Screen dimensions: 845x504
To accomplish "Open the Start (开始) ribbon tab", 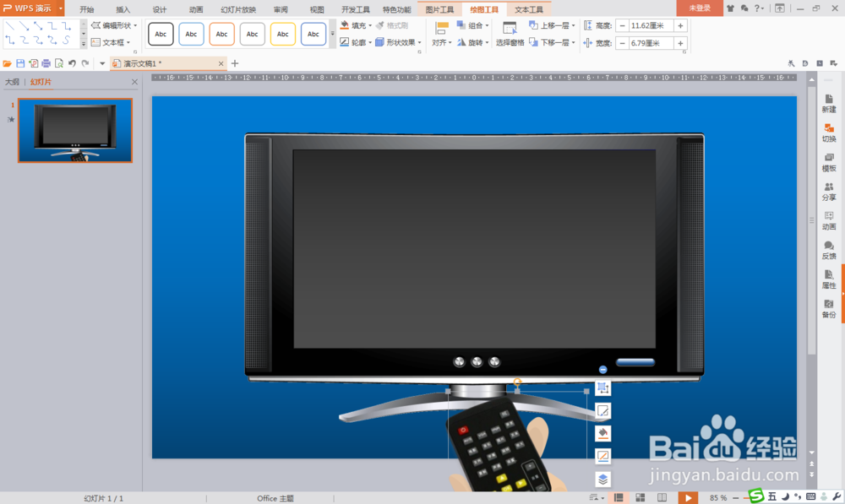I will click(87, 9).
